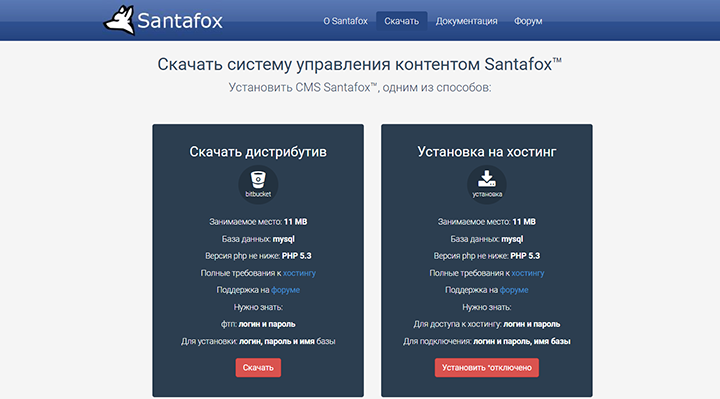Viewport: 720px width, 399px height.
Task: Click the page title Скачать систему управления контентом
Action: 360,64
